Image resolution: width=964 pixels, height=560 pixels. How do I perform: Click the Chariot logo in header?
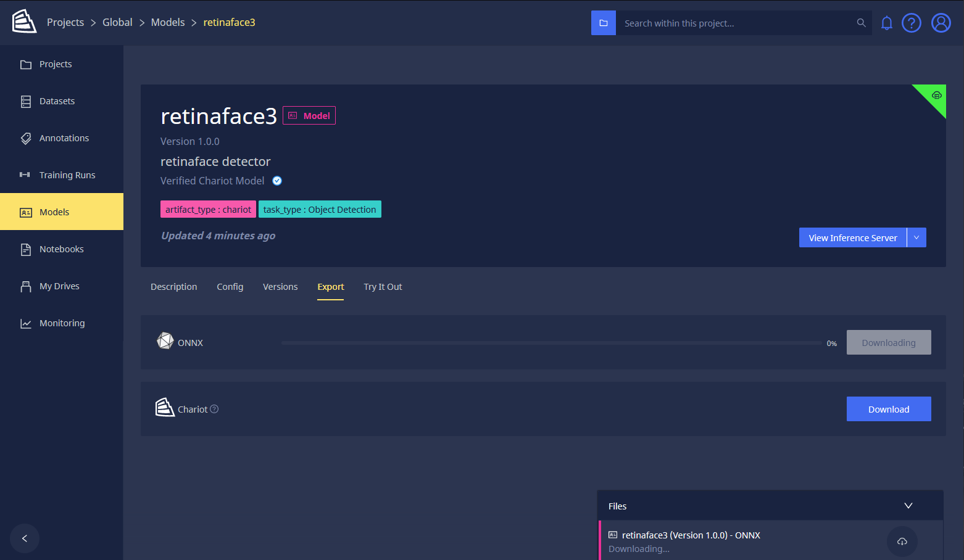24,22
